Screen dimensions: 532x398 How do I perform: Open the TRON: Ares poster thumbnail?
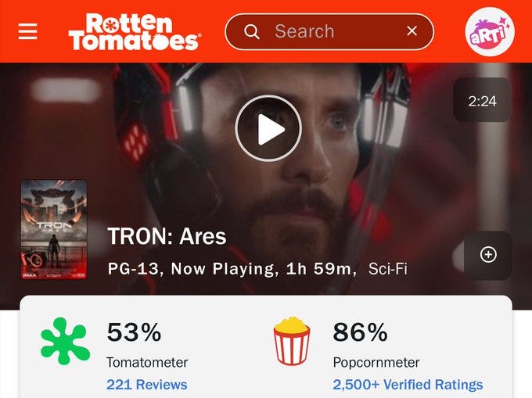pos(54,230)
